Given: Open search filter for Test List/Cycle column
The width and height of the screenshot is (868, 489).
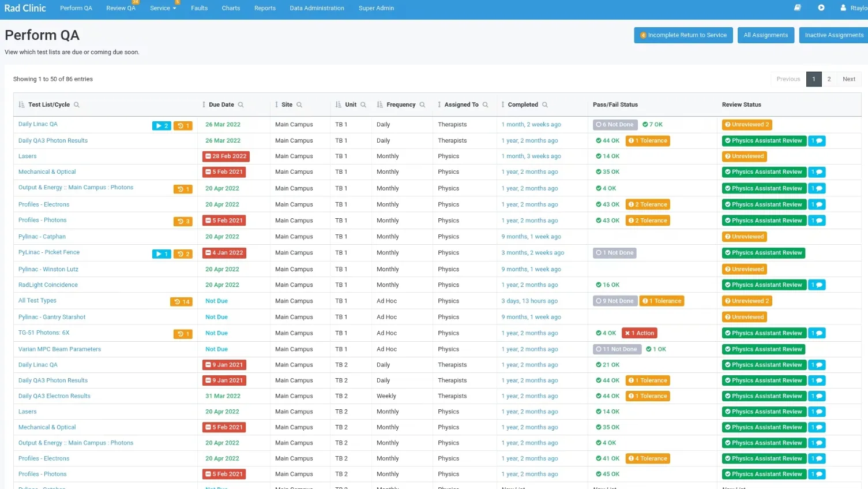Looking at the screenshot, I should pyautogui.click(x=77, y=104).
